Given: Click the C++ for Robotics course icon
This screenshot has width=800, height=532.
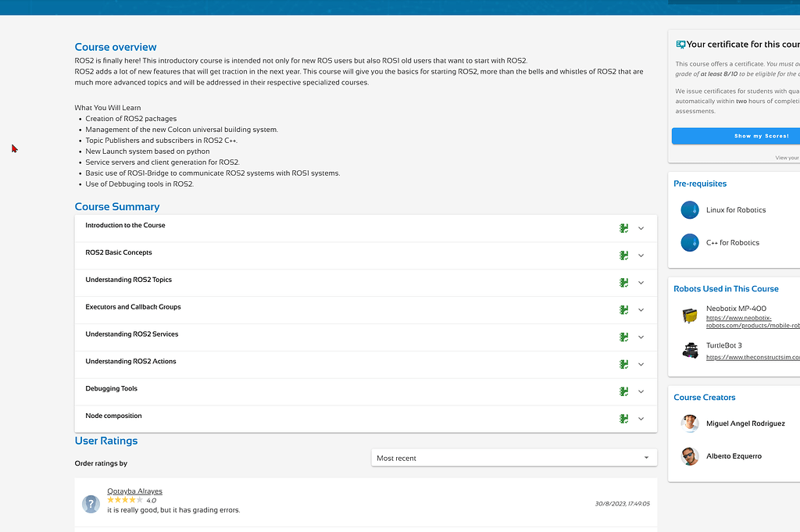Looking at the screenshot, I should [689, 243].
